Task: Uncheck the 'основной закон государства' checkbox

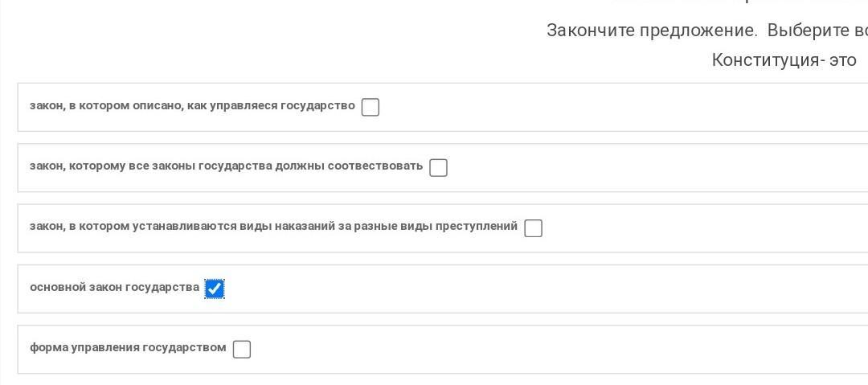Action: pyautogui.click(x=215, y=289)
